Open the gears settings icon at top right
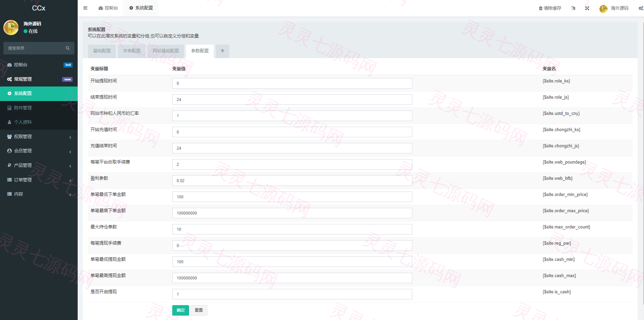 (x=641, y=8)
